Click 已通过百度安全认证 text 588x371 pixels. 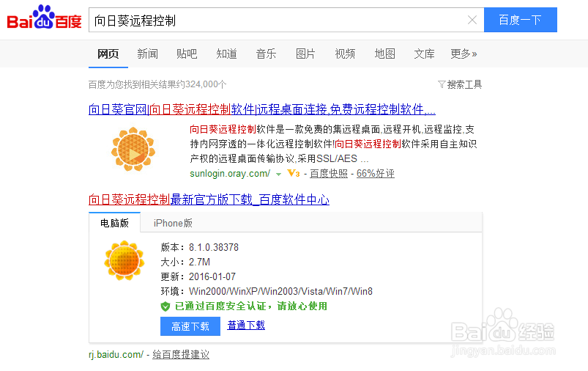point(220,306)
